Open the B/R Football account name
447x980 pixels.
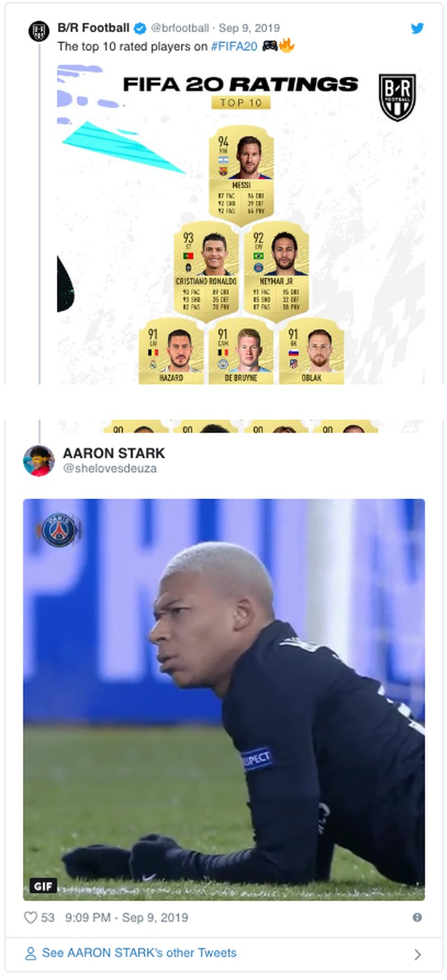tap(93, 28)
